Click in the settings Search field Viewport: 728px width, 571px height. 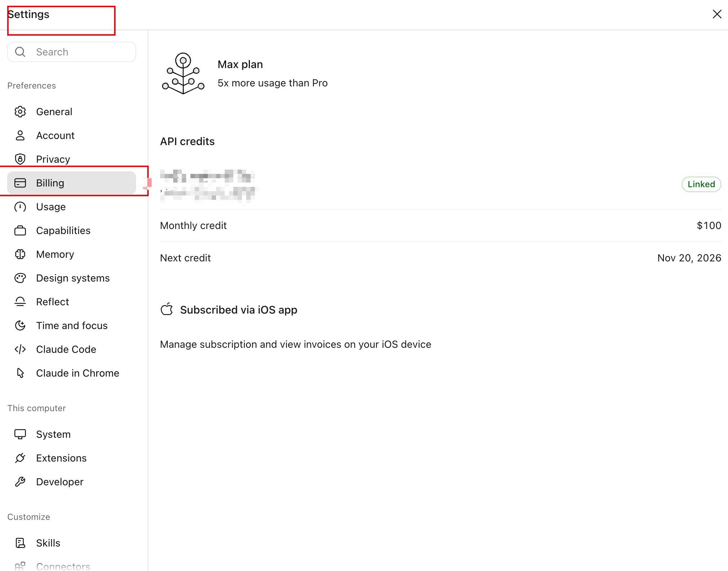coord(72,52)
